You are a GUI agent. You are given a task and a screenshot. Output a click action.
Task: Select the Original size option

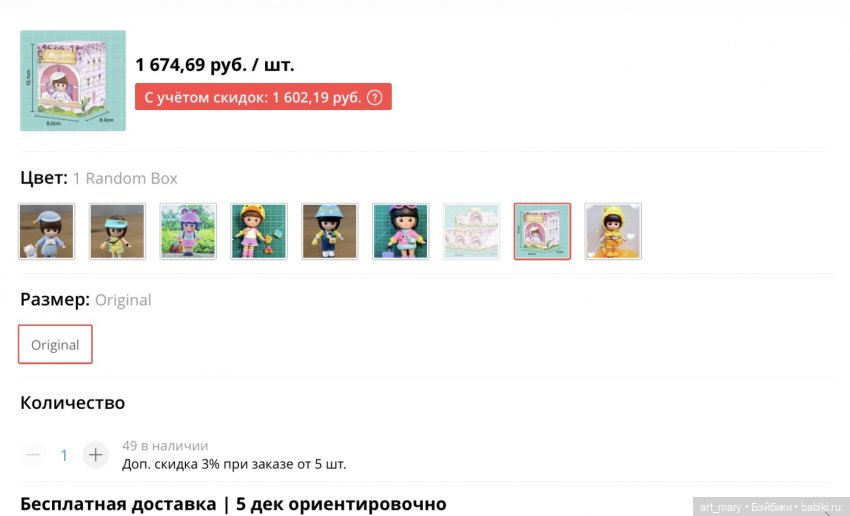pyautogui.click(x=55, y=344)
